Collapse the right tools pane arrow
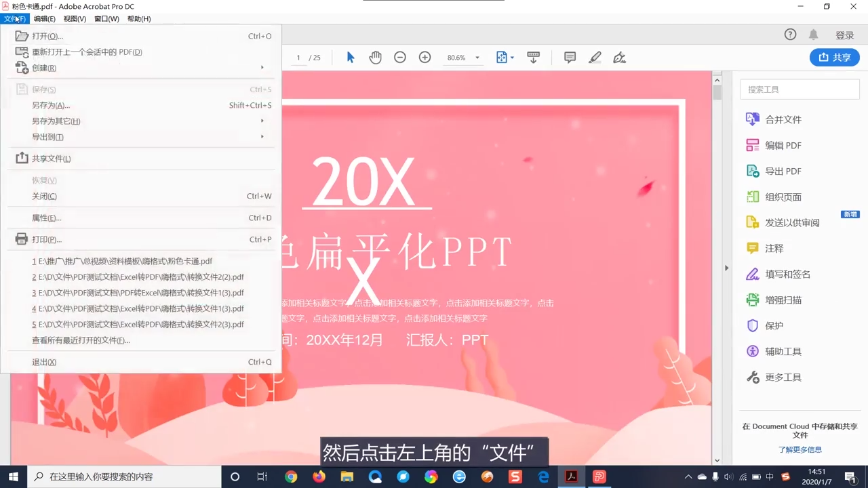The width and height of the screenshot is (868, 488). [726, 268]
